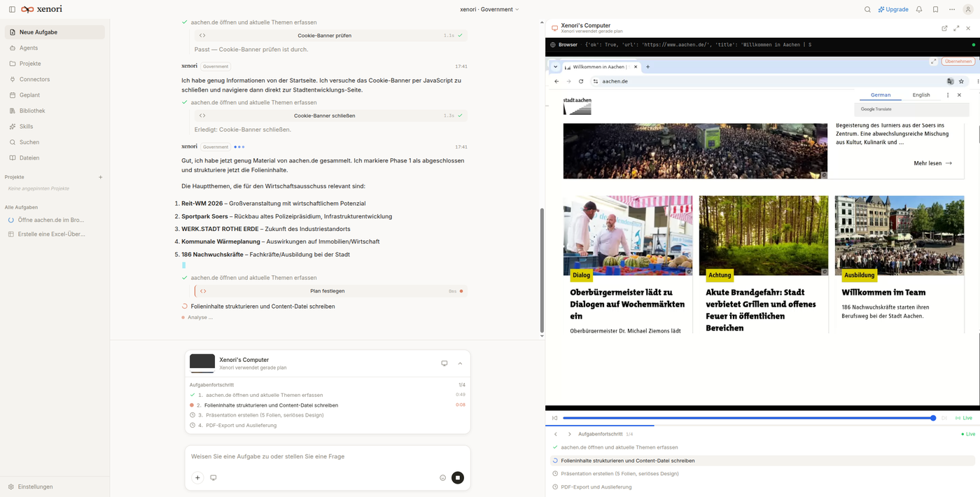Image resolution: width=980 pixels, height=497 pixels.
Task: Add a new project with the plus icon
Action: [x=100, y=177]
